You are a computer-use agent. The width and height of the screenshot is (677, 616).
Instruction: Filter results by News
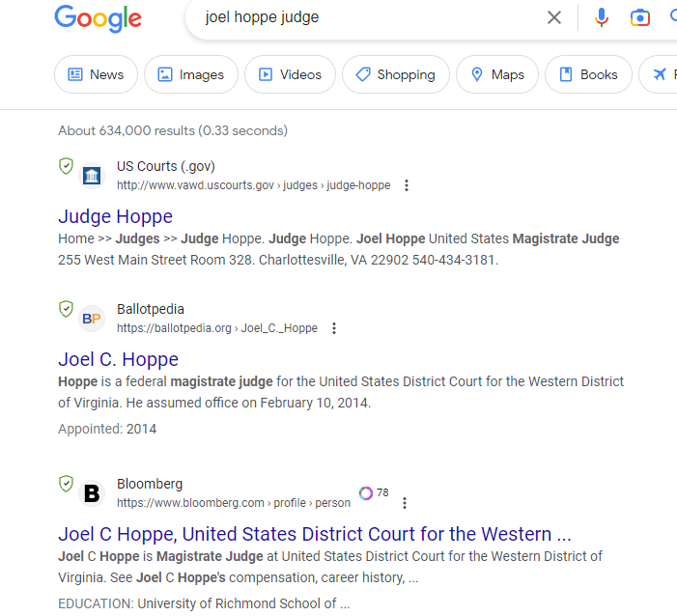coord(96,74)
